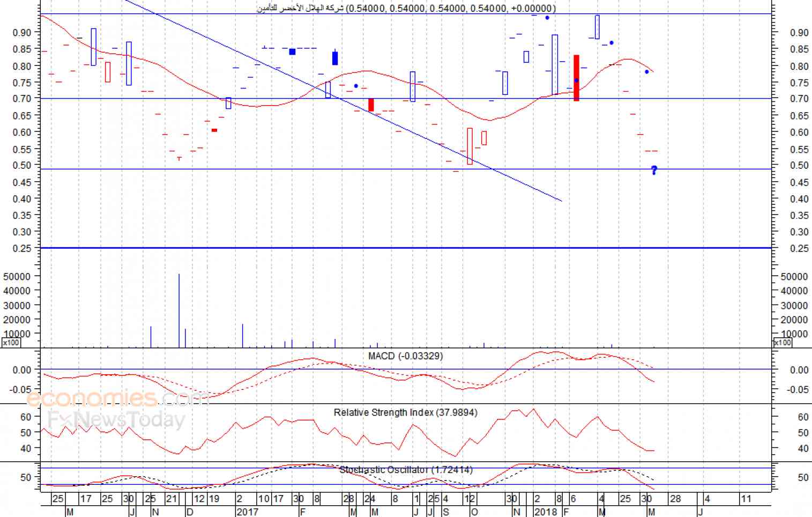Viewport: 812px width, 517px height.
Task: Click the 10 date label on time axis
Action: pos(264,499)
